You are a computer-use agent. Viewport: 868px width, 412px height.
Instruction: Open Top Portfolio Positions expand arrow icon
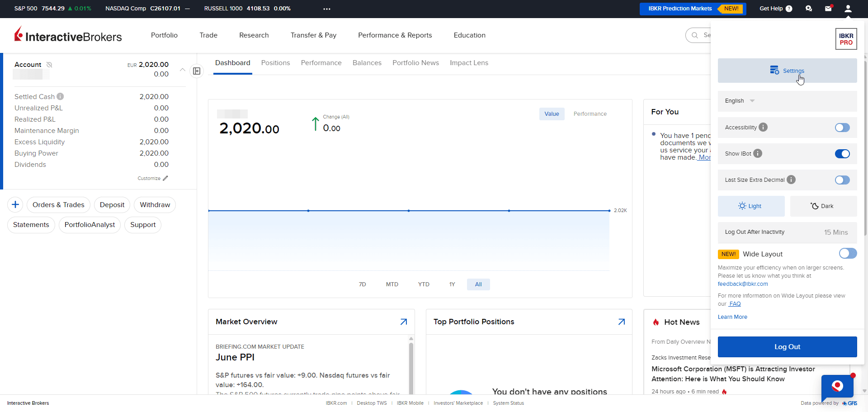pyautogui.click(x=622, y=322)
